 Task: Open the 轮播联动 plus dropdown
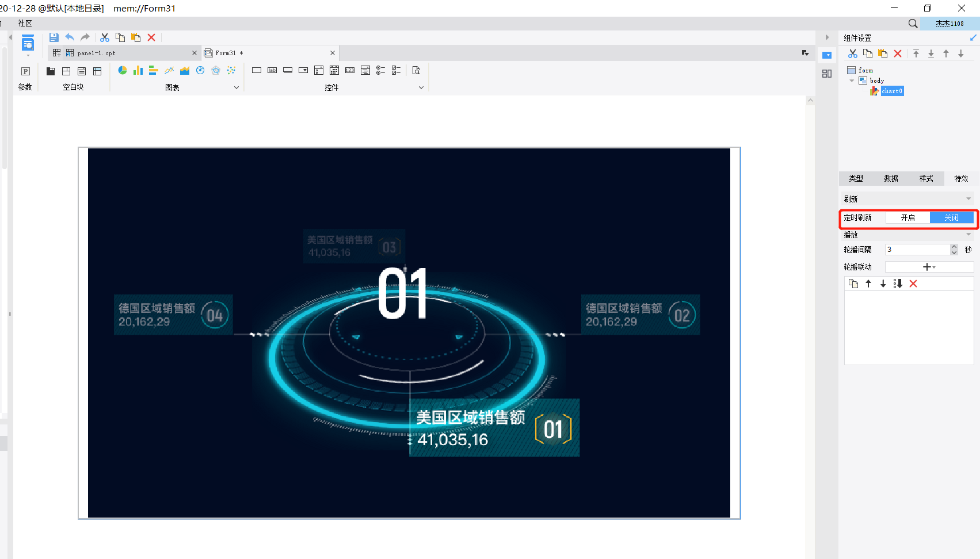coord(929,267)
